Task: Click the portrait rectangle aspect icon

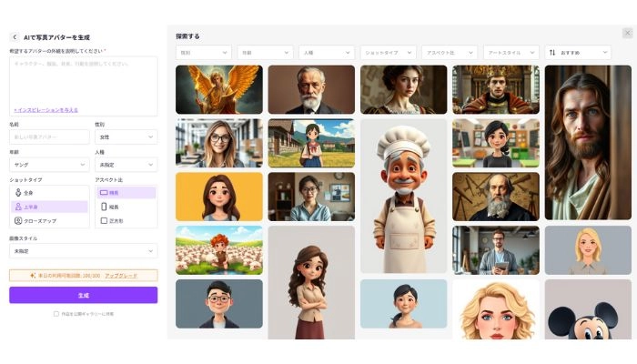Action: pos(104,207)
